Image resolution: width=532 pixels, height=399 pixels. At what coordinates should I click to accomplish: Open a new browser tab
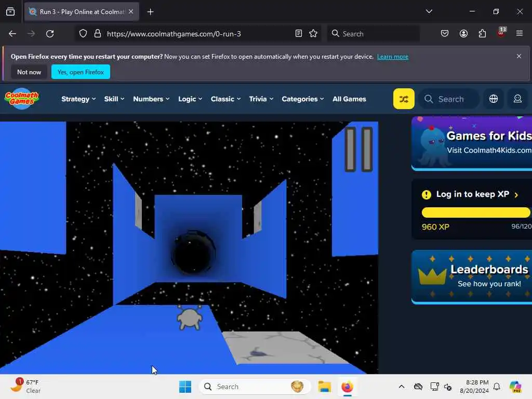point(150,12)
